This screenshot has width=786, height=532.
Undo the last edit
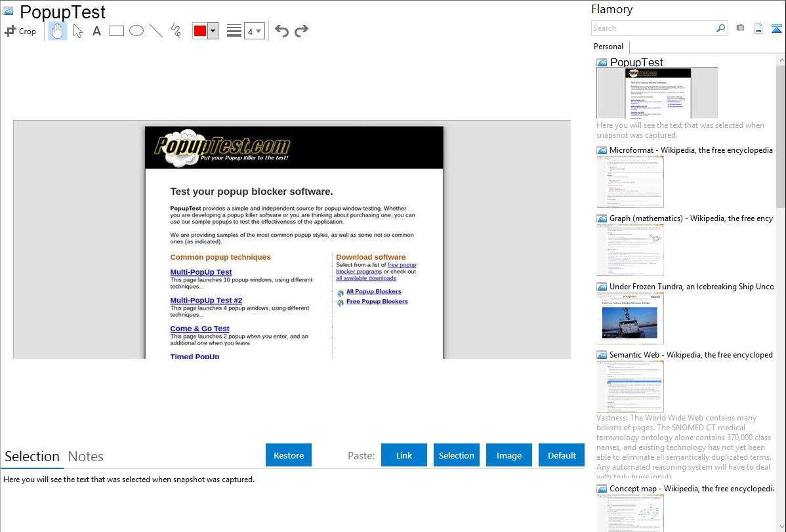(281, 31)
